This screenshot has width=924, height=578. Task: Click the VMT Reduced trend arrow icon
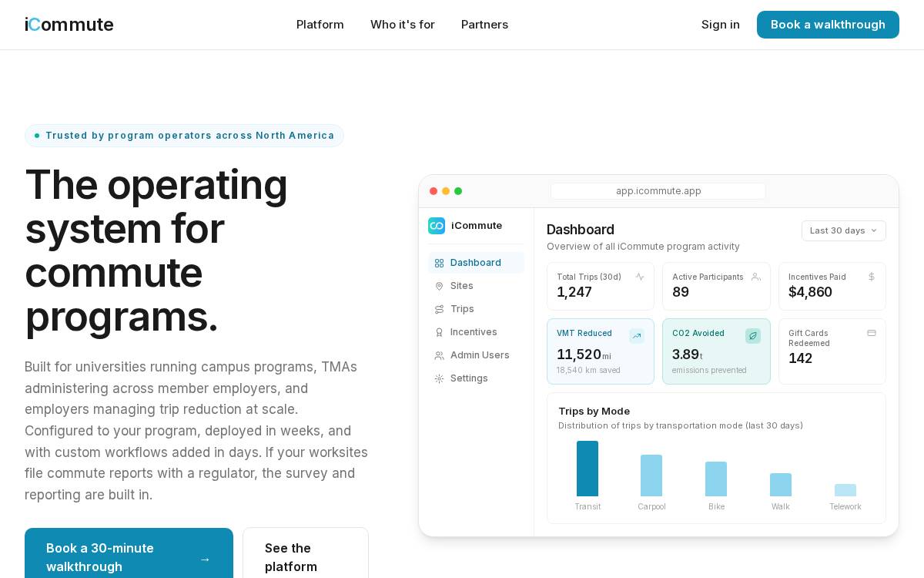point(637,336)
